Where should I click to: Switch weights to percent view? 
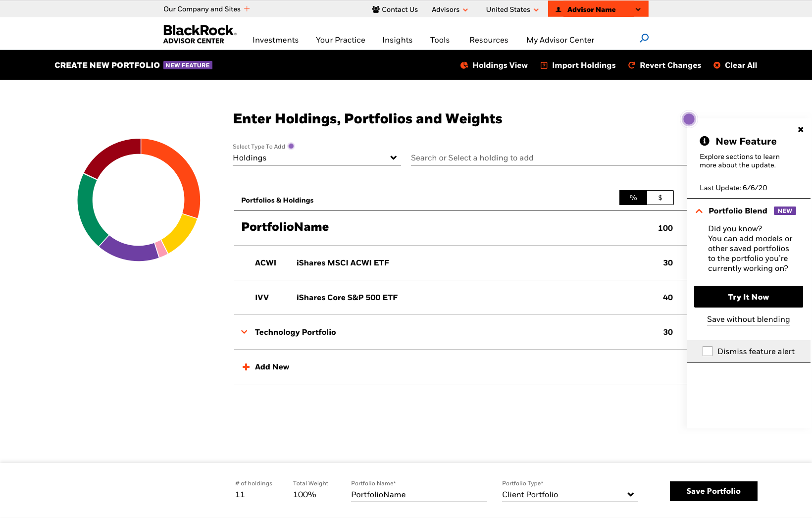(x=633, y=198)
